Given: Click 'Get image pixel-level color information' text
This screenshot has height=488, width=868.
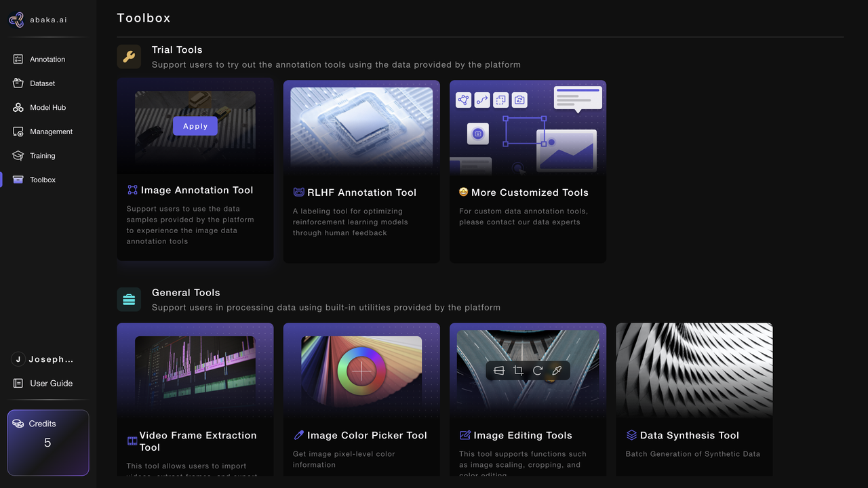Looking at the screenshot, I should 344,460.
